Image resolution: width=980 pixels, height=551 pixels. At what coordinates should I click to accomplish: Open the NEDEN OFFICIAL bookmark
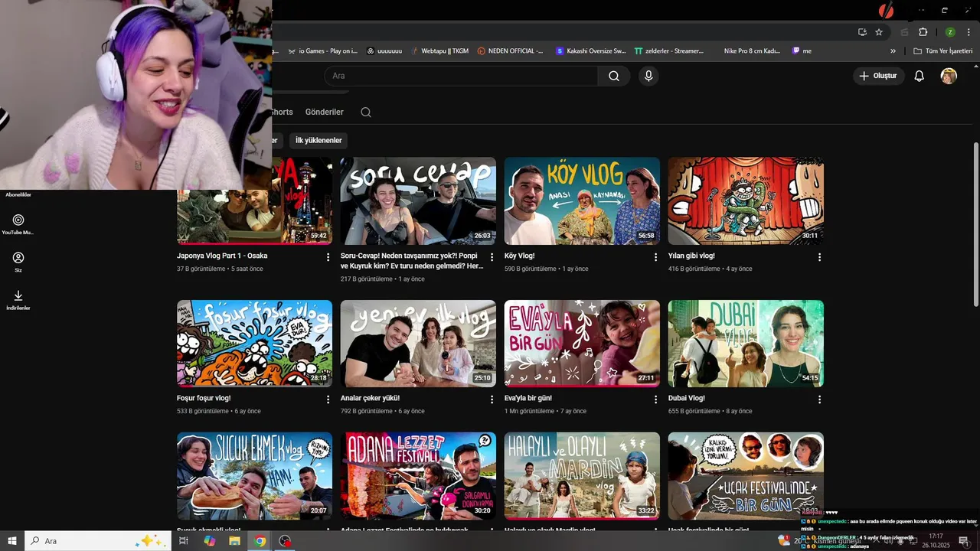[510, 51]
